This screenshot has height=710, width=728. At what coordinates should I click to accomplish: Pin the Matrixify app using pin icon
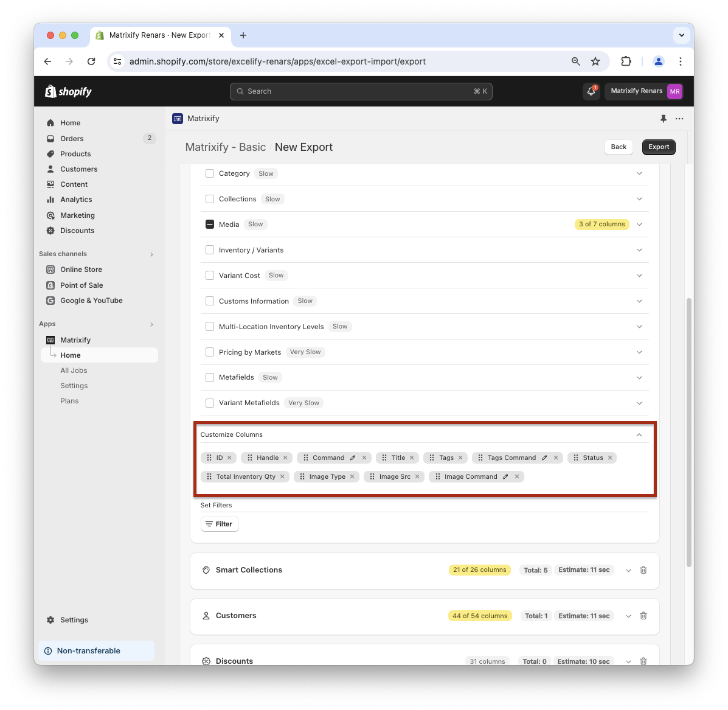(663, 119)
